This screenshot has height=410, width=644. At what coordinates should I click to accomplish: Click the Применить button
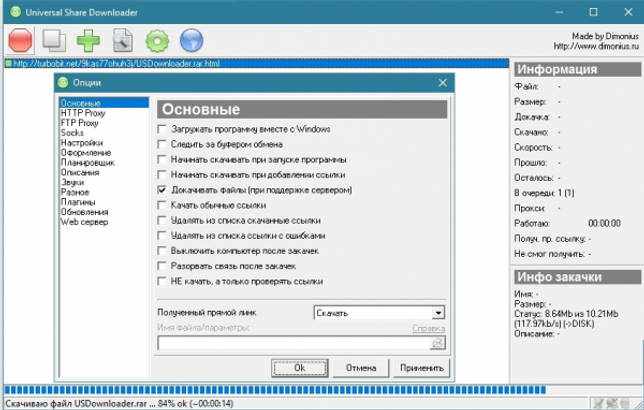click(422, 368)
